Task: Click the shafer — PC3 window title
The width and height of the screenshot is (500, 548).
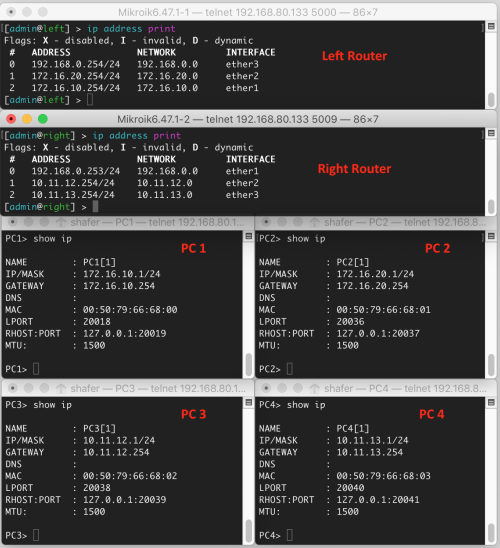Action: pos(158,388)
